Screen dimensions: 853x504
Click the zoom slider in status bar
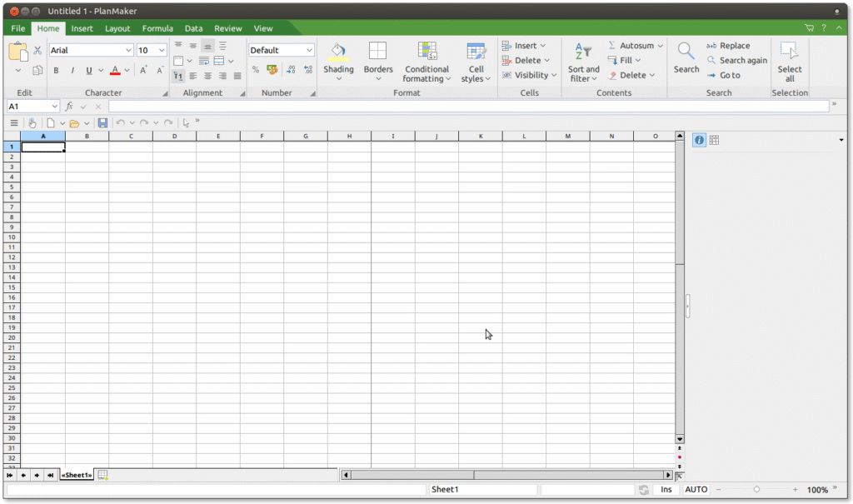[x=756, y=490]
